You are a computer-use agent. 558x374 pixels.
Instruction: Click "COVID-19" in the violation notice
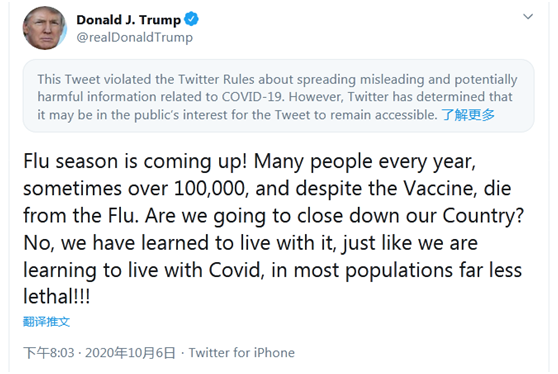(252, 97)
